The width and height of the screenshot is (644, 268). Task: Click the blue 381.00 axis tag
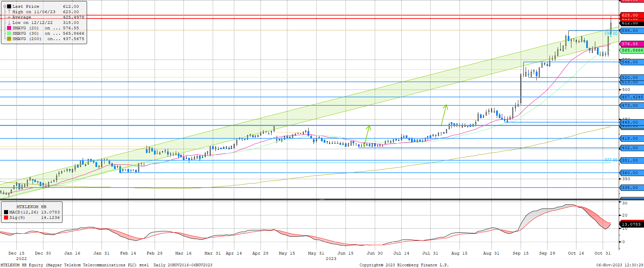pyautogui.click(x=631, y=160)
